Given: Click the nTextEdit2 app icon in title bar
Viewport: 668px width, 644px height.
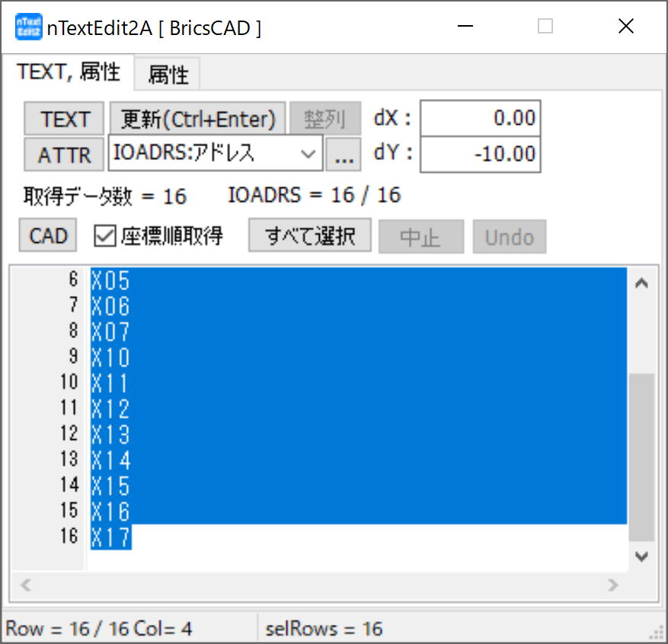Looking at the screenshot, I should pos(28,27).
